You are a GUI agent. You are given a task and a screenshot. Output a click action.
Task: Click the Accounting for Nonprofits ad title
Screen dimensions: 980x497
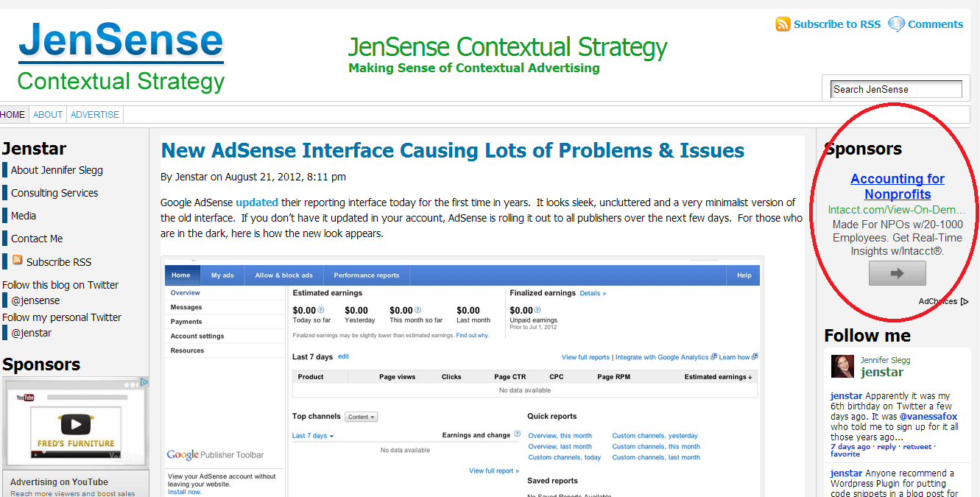(x=898, y=186)
